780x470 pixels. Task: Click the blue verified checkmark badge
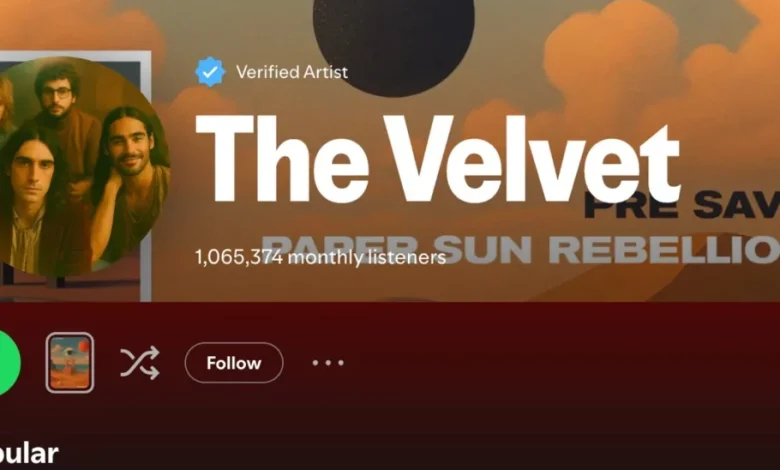(x=210, y=72)
